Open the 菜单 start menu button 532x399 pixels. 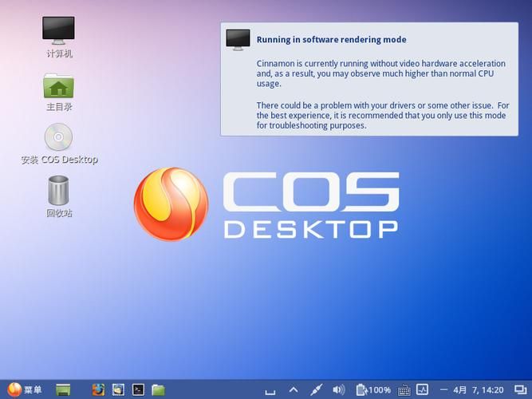point(25,389)
